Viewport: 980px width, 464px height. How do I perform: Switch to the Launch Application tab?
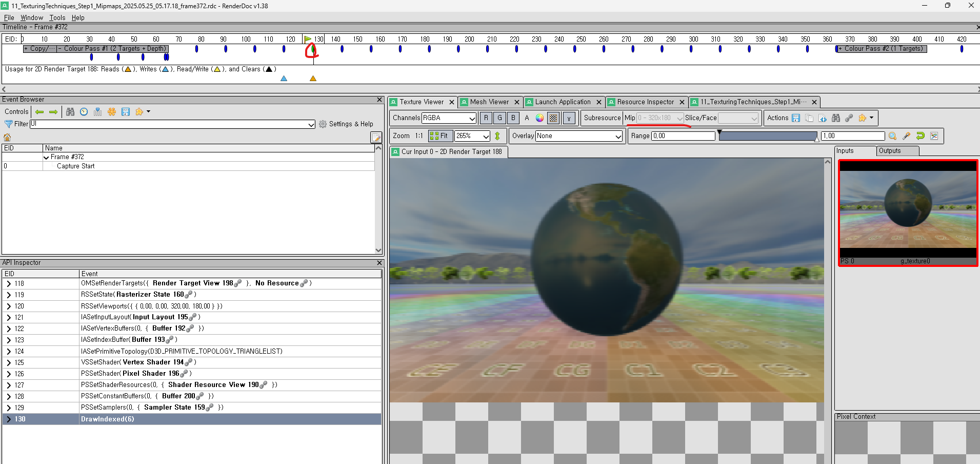point(563,102)
